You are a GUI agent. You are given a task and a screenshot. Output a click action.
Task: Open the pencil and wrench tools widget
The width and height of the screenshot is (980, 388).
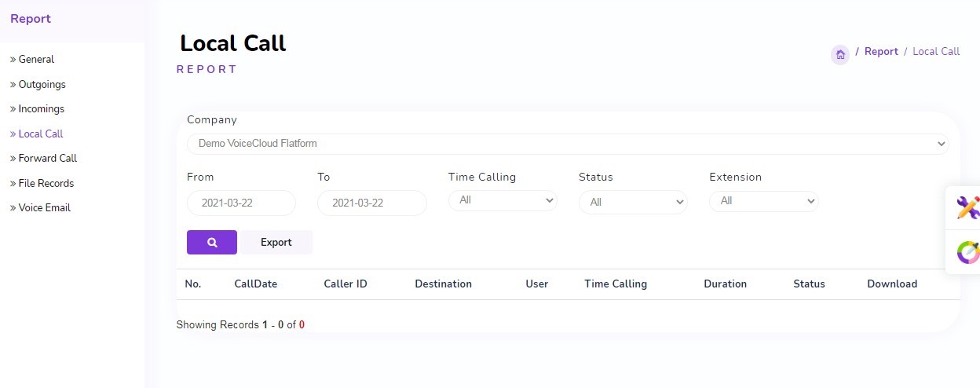(x=967, y=208)
